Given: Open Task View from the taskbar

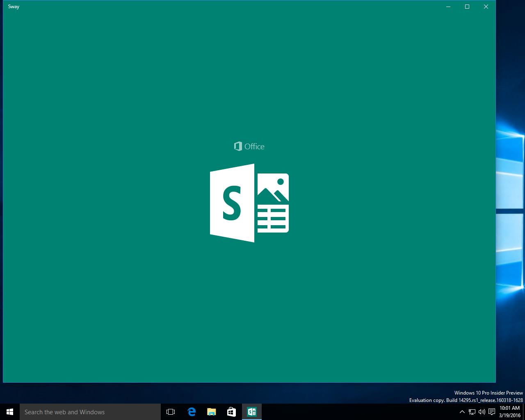Looking at the screenshot, I should tap(171, 412).
